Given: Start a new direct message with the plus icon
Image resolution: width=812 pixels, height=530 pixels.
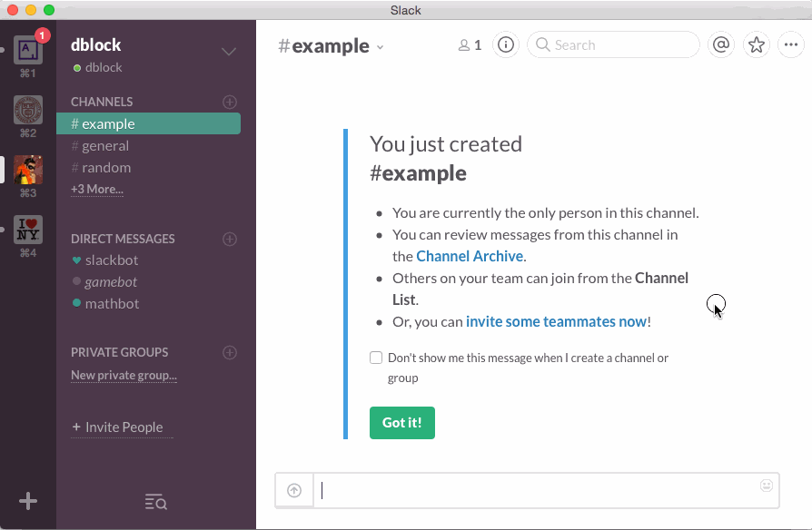Looking at the screenshot, I should [230, 239].
